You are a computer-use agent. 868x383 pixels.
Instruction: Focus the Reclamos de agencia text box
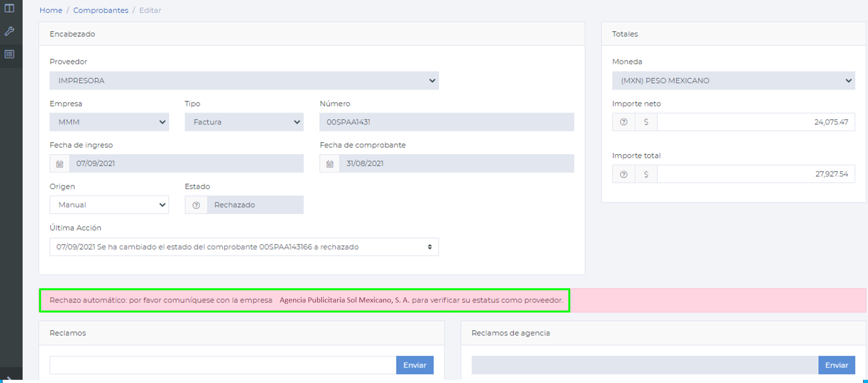click(645, 365)
